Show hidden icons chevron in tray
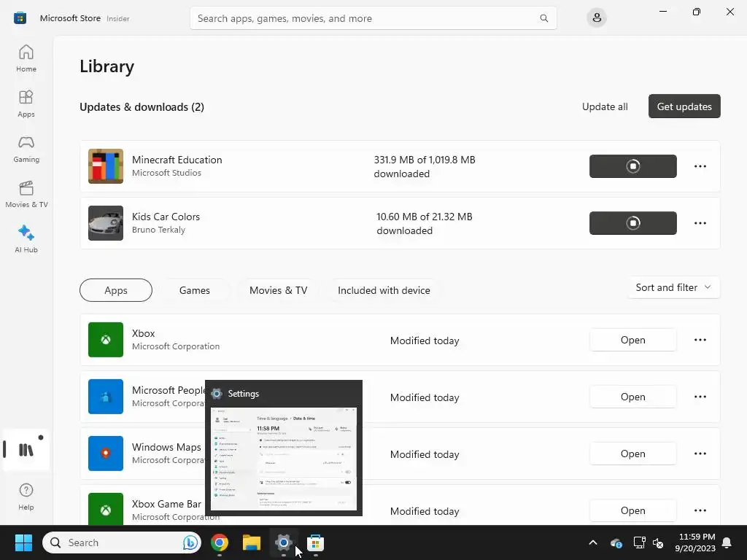The height and width of the screenshot is (560, 747). click(x=592, y=542)
